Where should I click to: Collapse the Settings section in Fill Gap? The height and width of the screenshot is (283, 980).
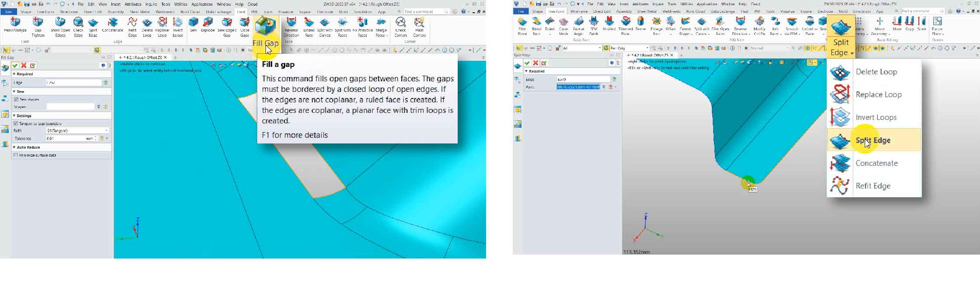coord(14,115)
